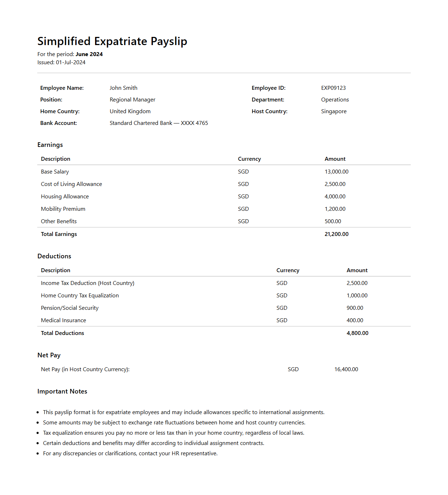
Task: Select Income Tax Deduction (Host Country) row
Action: 88,283
